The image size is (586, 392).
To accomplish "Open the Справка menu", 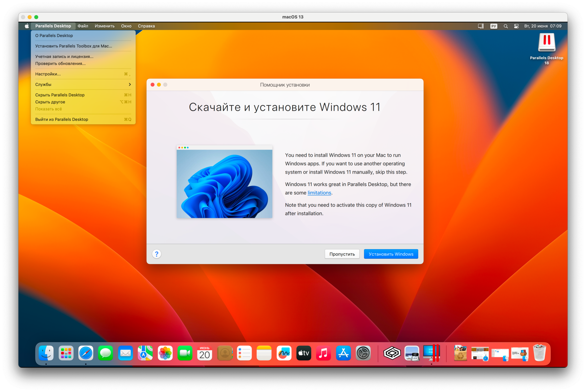I will 146,26.
